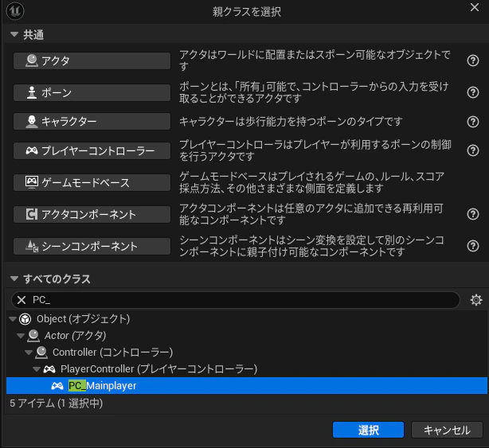The height and width of the screenshot is (448, 489).
Task: Click the ゲームモードベース description text
Action: tap(312, 182)
